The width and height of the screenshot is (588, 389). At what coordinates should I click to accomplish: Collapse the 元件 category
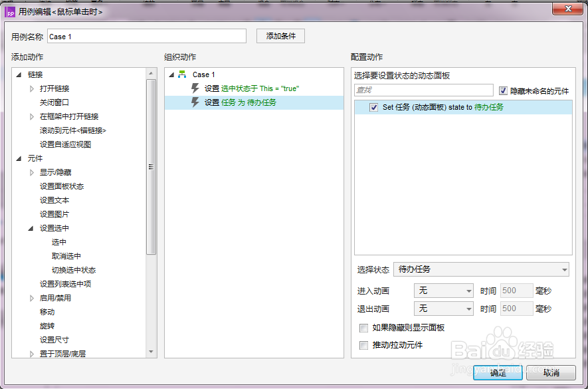pos(19,159)
